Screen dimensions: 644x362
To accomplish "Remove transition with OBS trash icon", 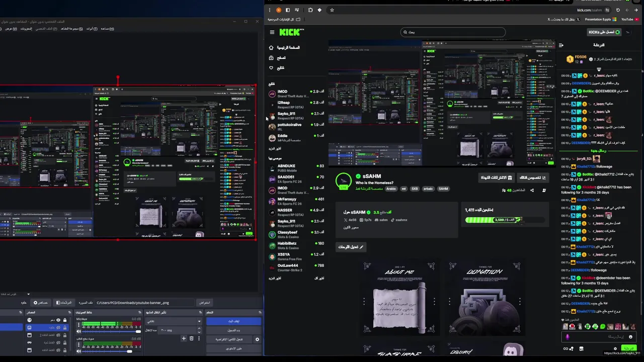I will click(191, 339).
